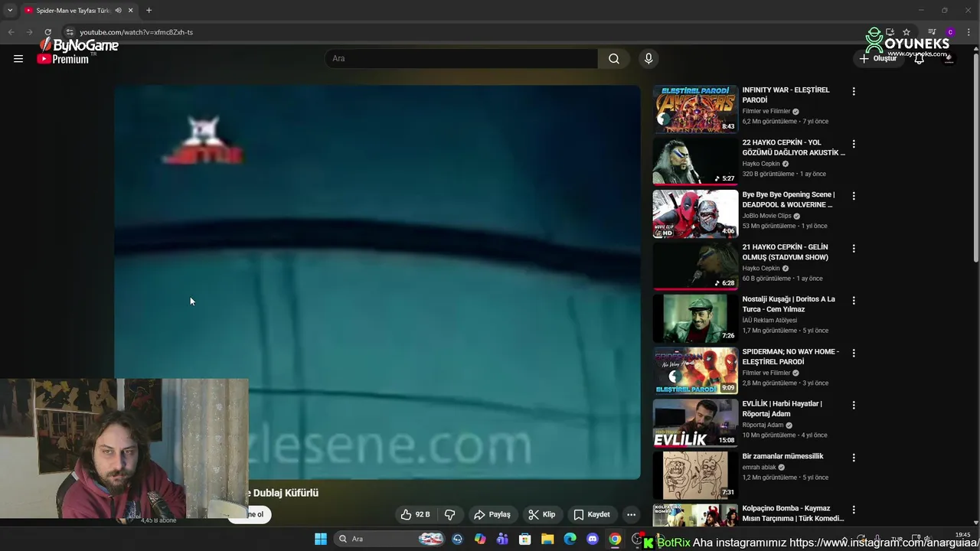Viewport: 980px width, 551px height.
Task: Open Chrome media controls icon
Action: click(932, 32)
